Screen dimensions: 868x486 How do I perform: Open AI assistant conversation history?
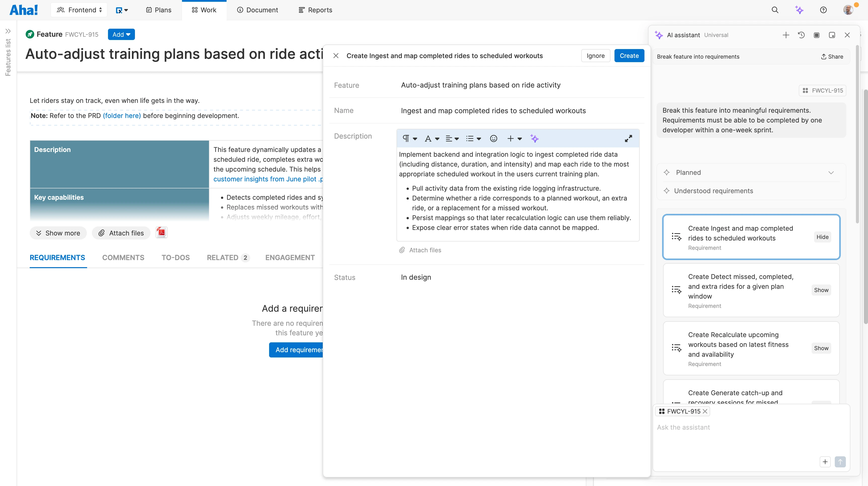801,35
